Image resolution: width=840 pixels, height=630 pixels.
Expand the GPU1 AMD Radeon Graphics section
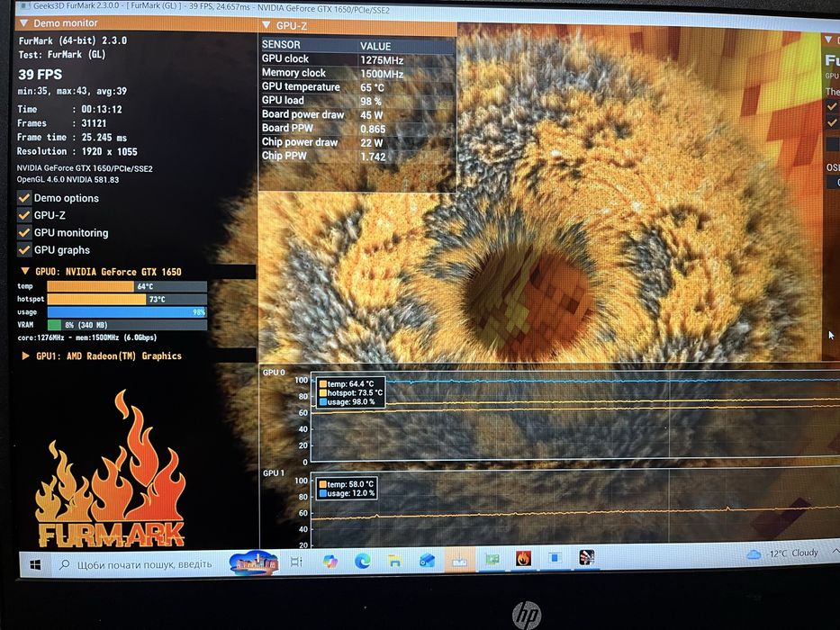pos(25,355)
